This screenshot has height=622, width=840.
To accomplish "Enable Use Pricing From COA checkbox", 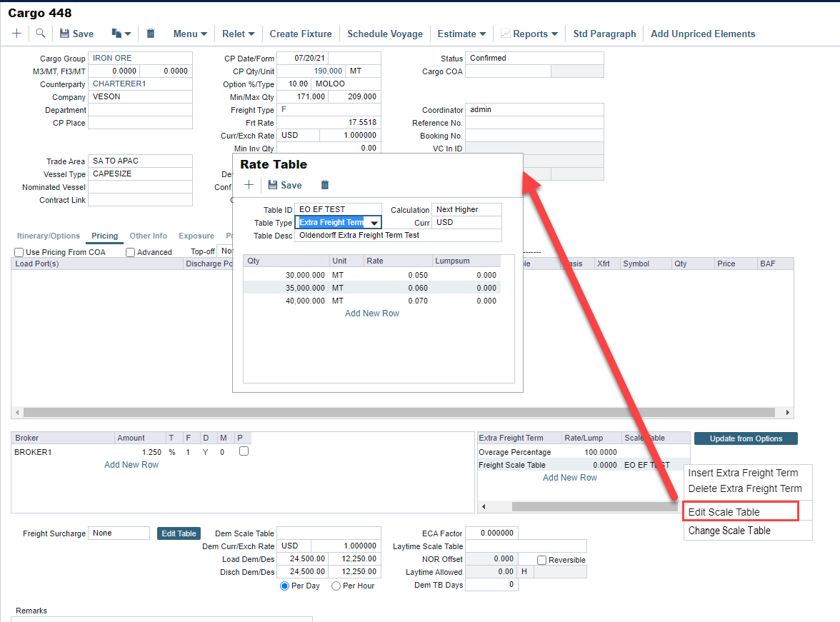I will pyautogui.click(x=19, y=252).
